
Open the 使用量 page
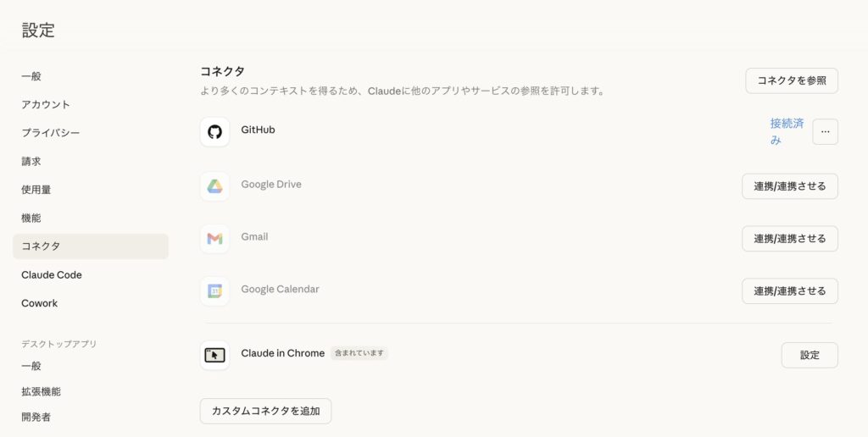click(36, 190)
